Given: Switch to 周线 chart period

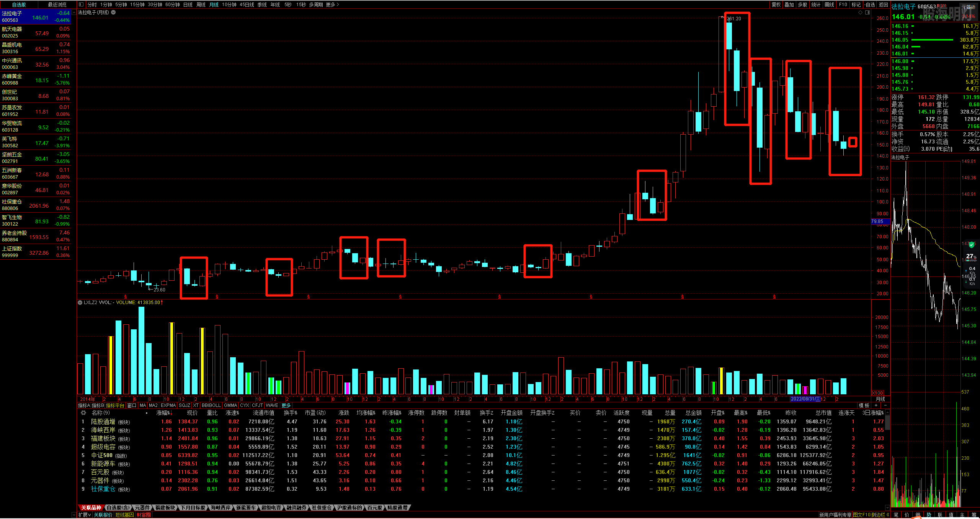Looking at the screenshot, I should pyautogui.click(x=201, y=5).
